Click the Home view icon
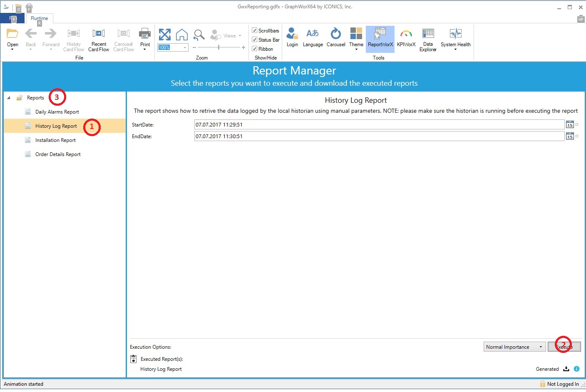 click(182, 35)
